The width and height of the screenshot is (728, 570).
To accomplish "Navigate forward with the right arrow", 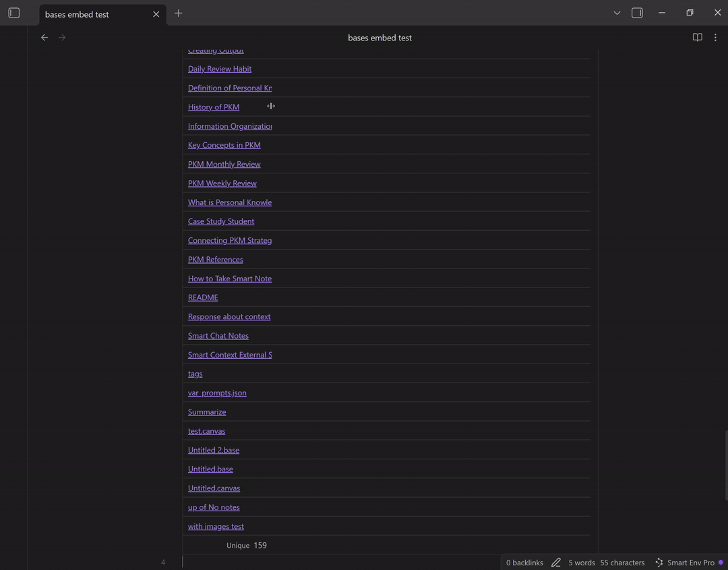I will 62,38.
